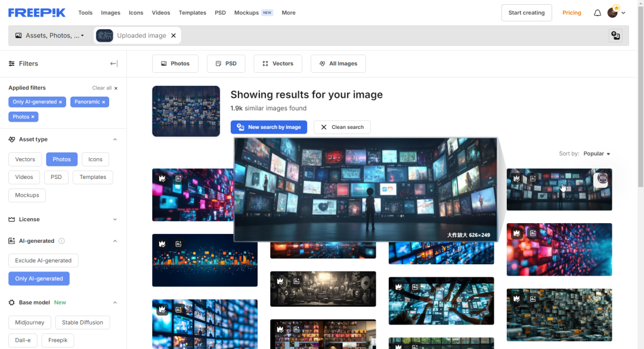The height and width of the screenshot is (349, 644).
Task: Click the New search by image button
Action: click(268, 127)
